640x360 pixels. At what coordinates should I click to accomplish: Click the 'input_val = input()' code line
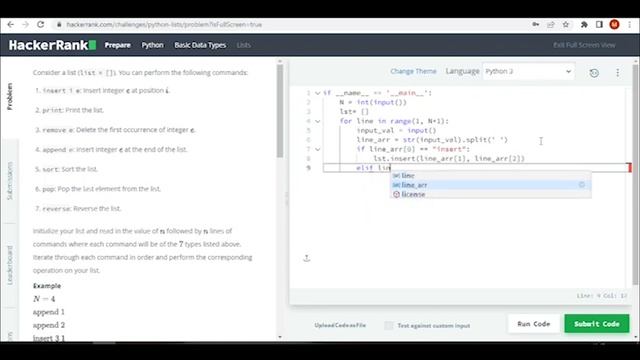[396, 130]
